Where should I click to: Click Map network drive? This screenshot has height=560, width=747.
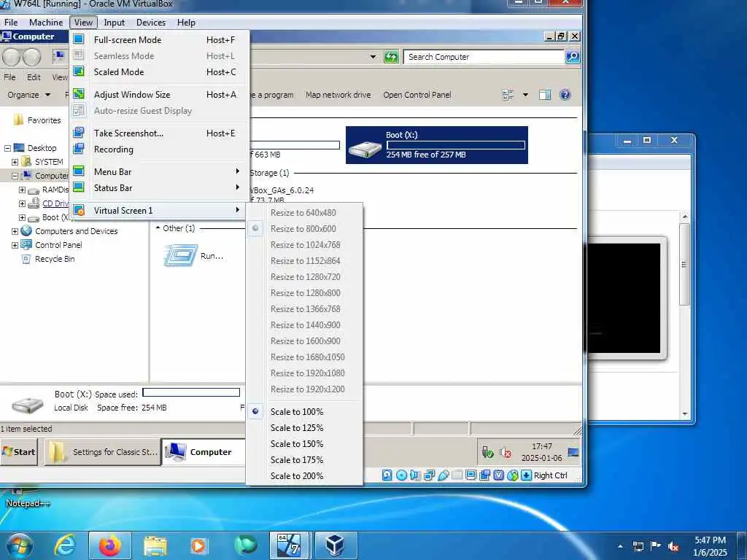click(338, 95)
